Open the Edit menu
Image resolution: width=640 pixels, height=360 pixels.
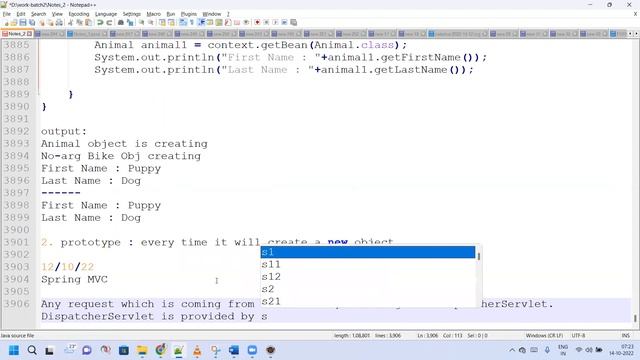(x=21, y=14)
